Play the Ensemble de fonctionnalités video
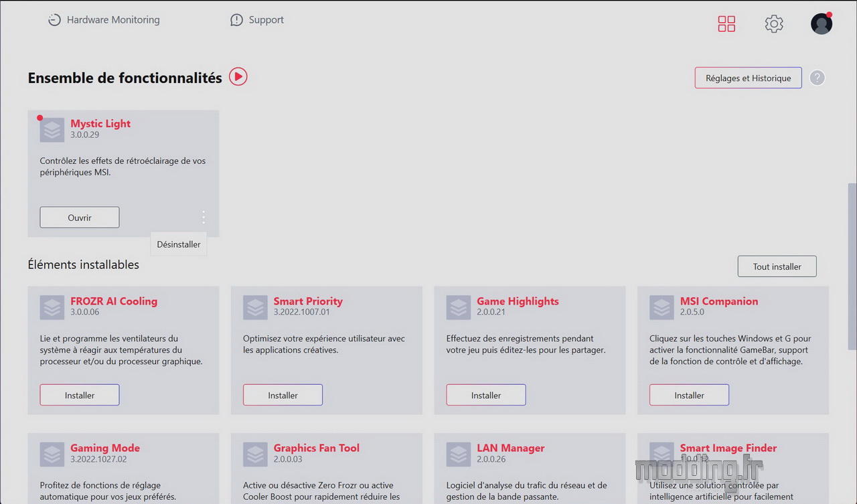The image size is (857, 504). point(238,77)
